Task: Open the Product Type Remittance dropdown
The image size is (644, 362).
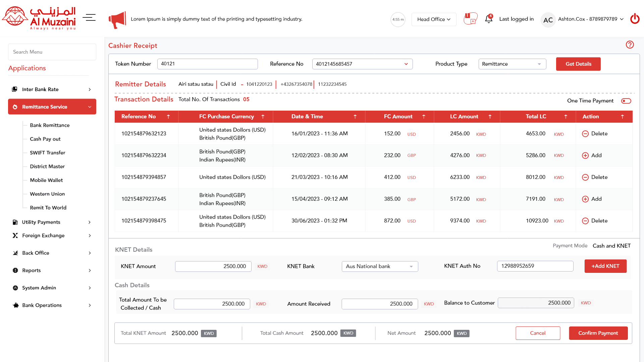Action: pyautogui.click(x=512, y=64)
